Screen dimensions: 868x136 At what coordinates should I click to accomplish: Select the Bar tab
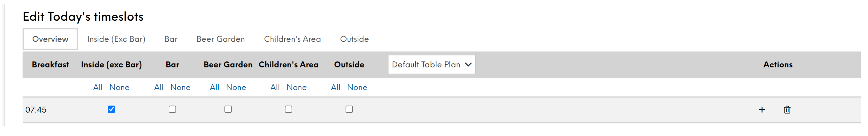point(171,39)
